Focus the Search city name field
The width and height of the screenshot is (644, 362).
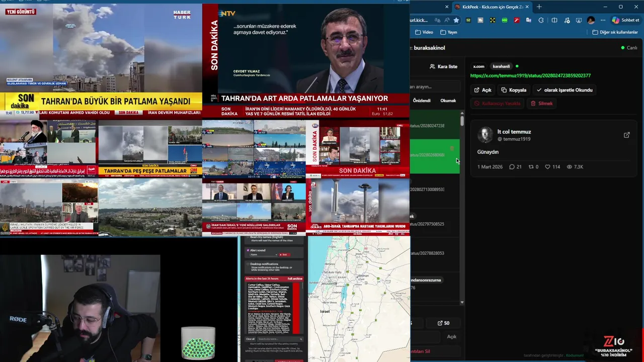[x=280, y=339]
